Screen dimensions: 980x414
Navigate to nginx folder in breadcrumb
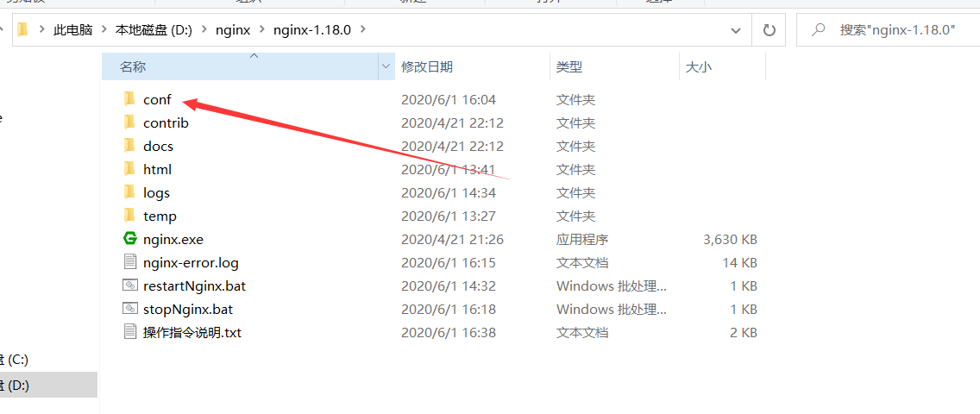pyautogui.click(x=233, y=30)
